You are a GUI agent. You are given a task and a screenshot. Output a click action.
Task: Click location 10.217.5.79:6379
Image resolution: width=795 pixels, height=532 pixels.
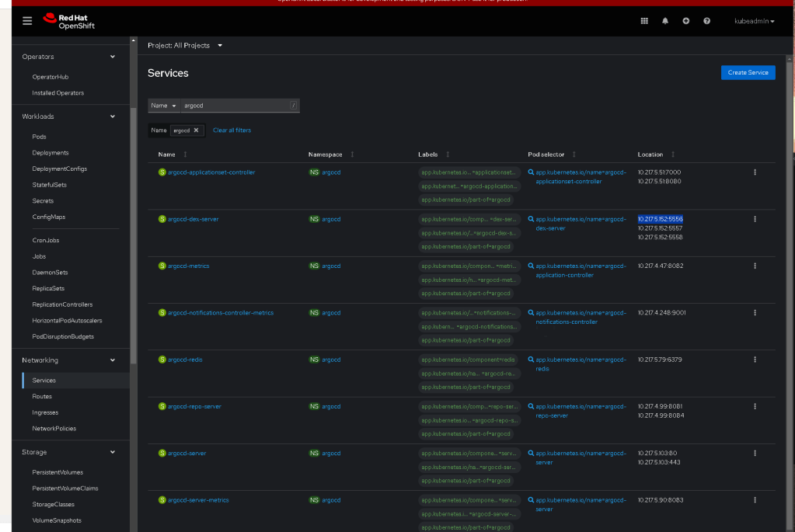(660, 360)
